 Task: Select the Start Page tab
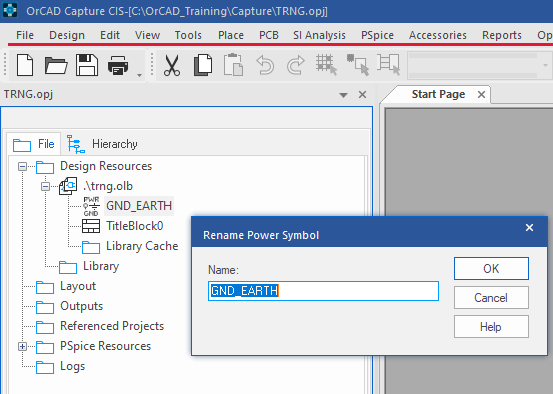click(x=438, y=94)
